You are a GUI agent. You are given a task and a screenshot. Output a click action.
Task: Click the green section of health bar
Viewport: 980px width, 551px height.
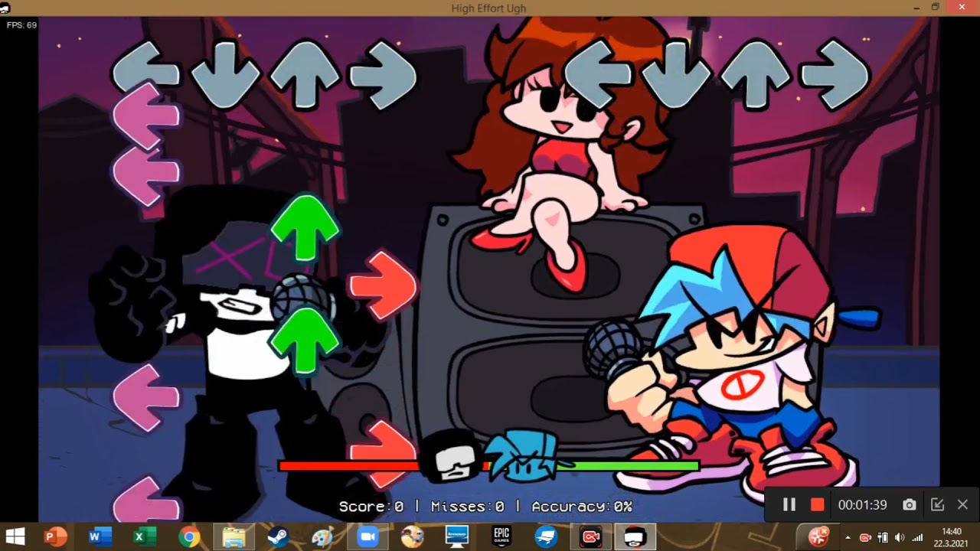click(x=635, y=465)
